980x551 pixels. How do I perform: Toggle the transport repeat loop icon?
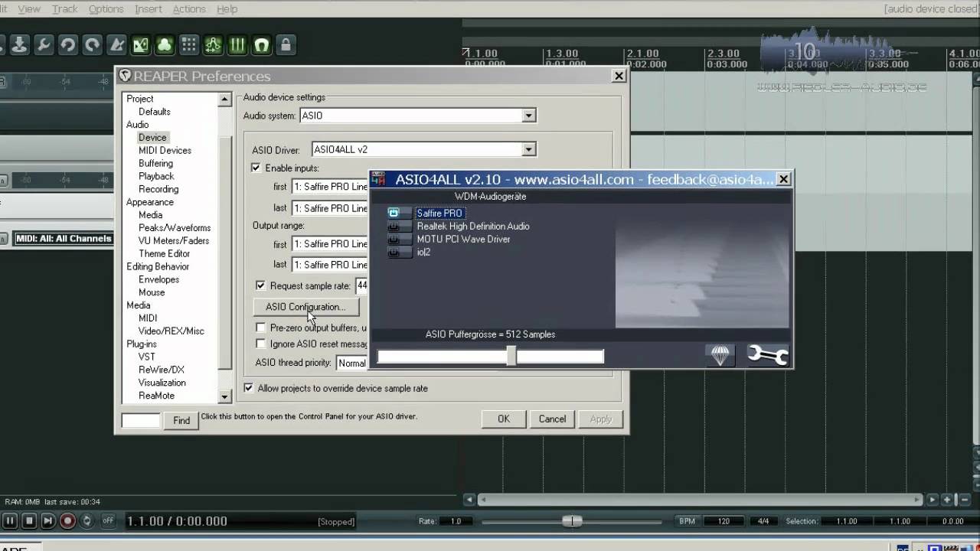pyautogui.click(x=87, y=521)
